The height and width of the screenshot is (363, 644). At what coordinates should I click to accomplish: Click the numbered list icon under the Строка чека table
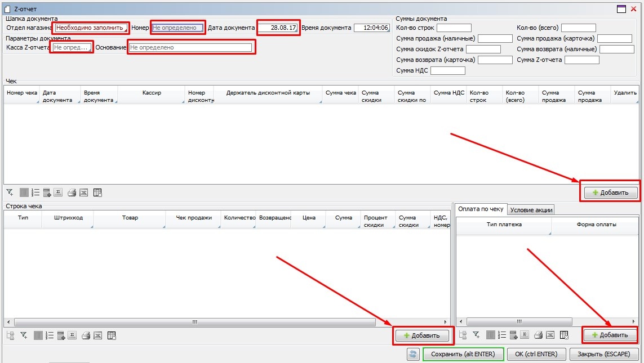[50, 335]
